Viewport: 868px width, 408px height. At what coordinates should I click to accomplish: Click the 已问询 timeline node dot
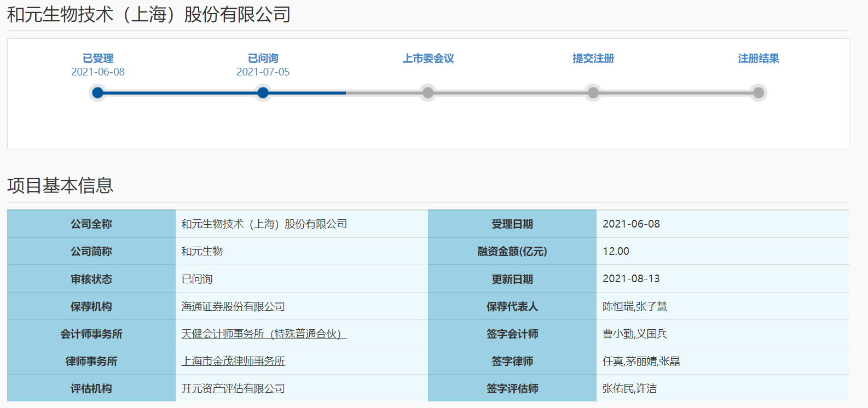[x=263, y=93]
